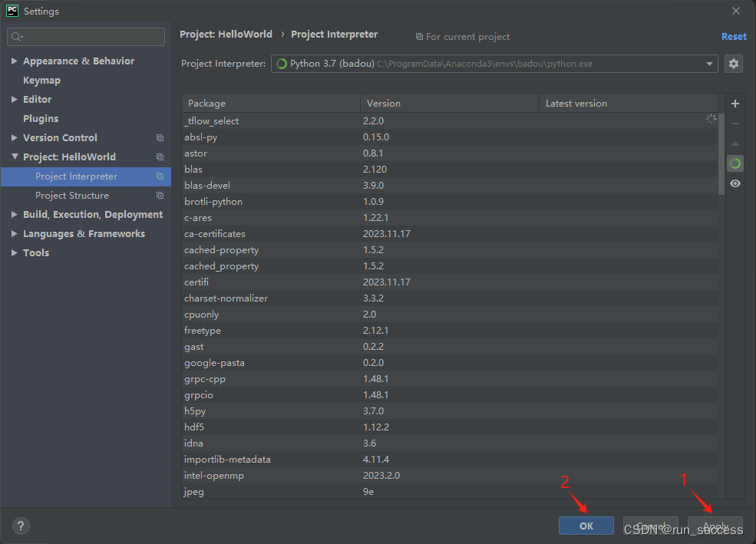Select the h5py package row
This screenshot has height=544, width=756.
[x=449, y=411]
